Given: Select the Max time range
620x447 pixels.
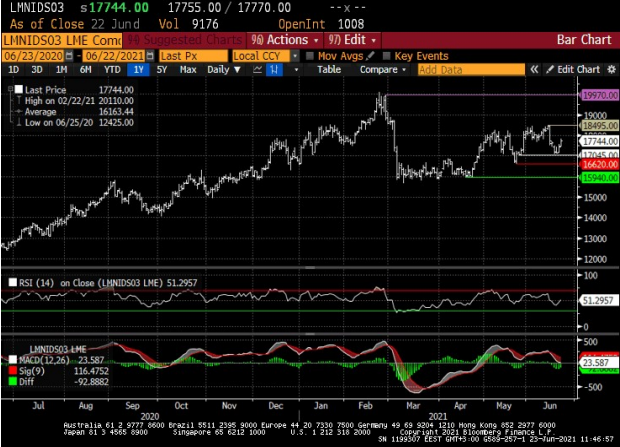Looking at the screenshot, I should [188, 70].
